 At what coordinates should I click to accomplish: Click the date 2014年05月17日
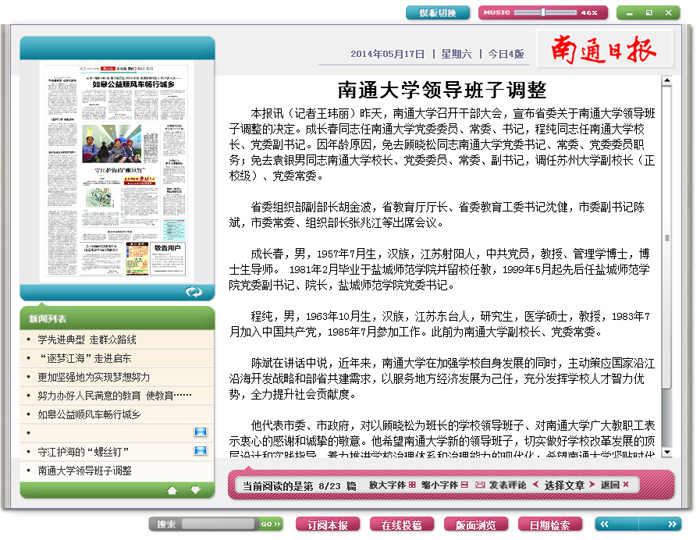pos(387,54)
